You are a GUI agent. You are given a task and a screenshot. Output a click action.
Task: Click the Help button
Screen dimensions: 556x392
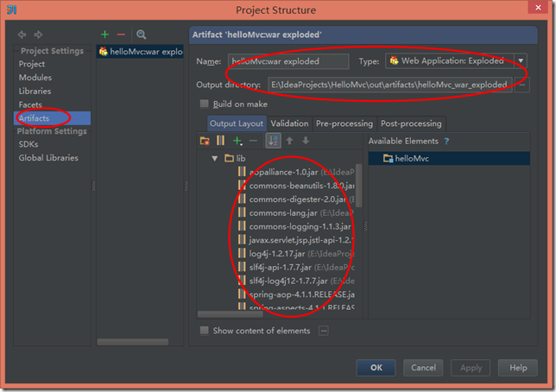(x=518, y=368)
